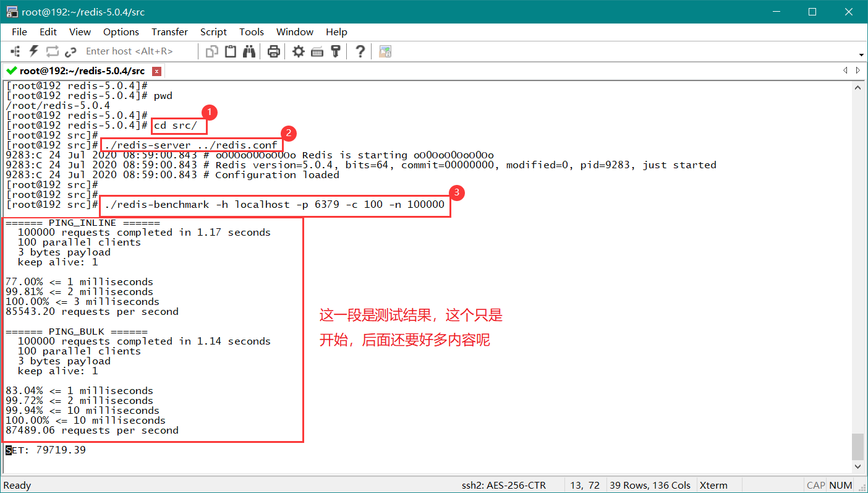
Task: Click the Print icon in toolbar
Action: (274, 51)
